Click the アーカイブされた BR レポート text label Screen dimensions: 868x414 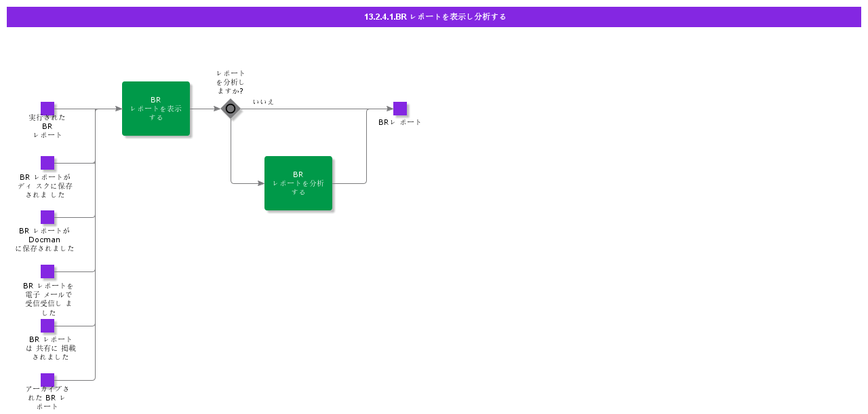(x=47, y=398)
